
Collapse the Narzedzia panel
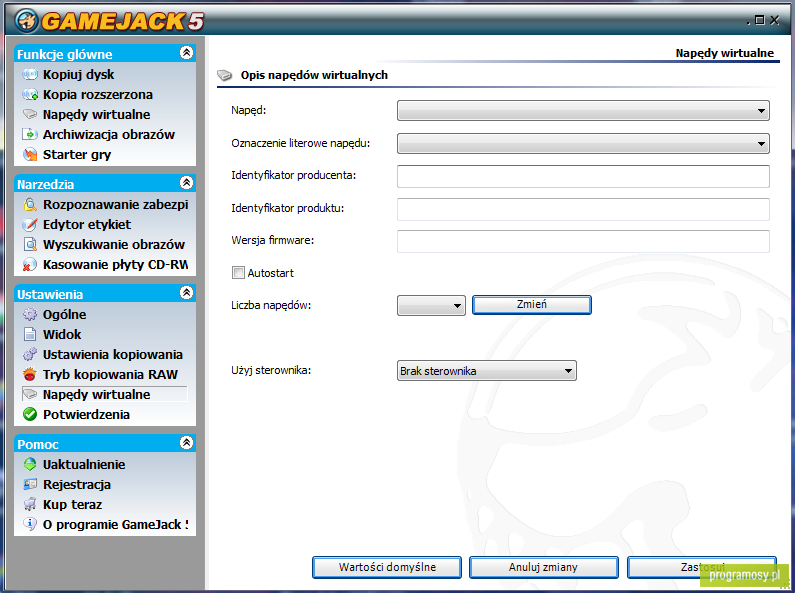[187, 183]
